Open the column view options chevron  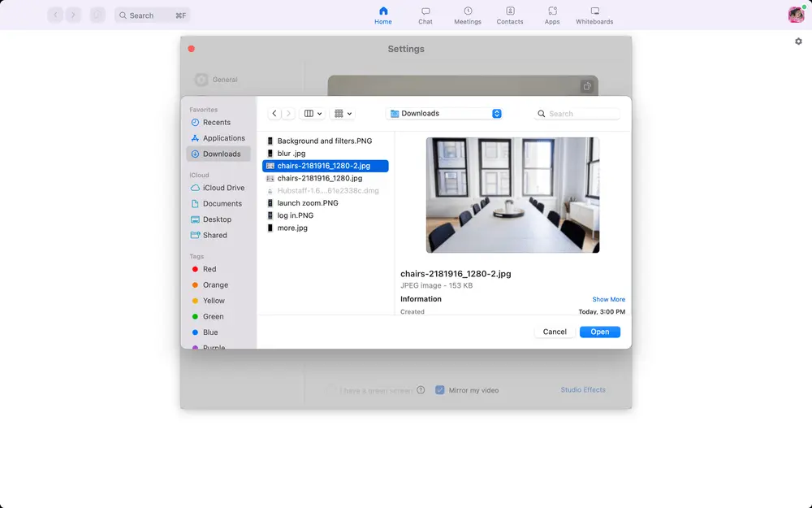point(320,113)
